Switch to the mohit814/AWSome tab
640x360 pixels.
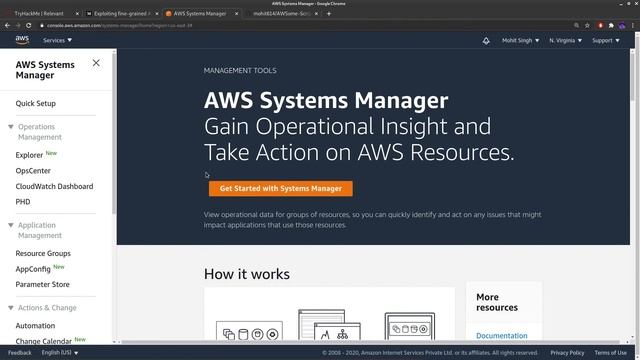tap(281, 13)
